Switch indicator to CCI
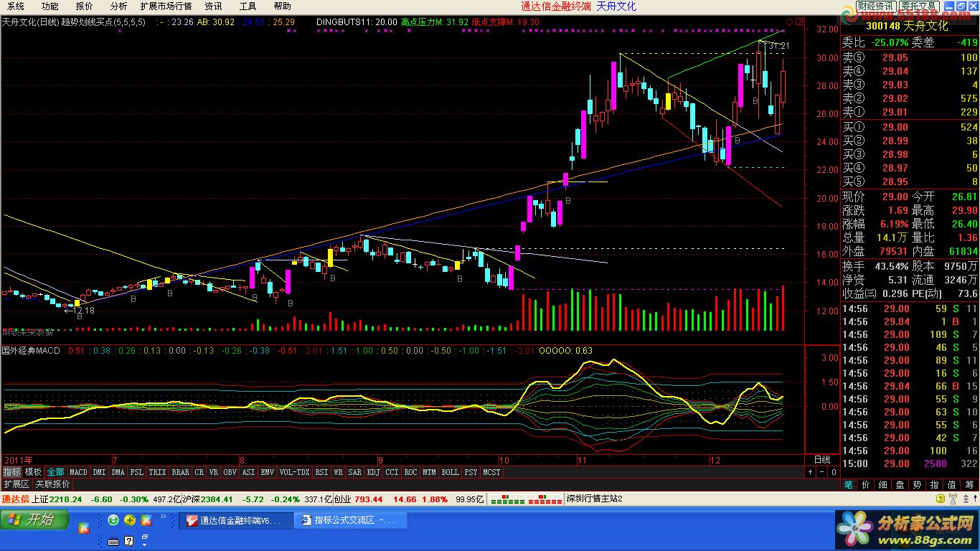This screenshot has width=980, height=551. pyautogui.click(x=392, y=472)
